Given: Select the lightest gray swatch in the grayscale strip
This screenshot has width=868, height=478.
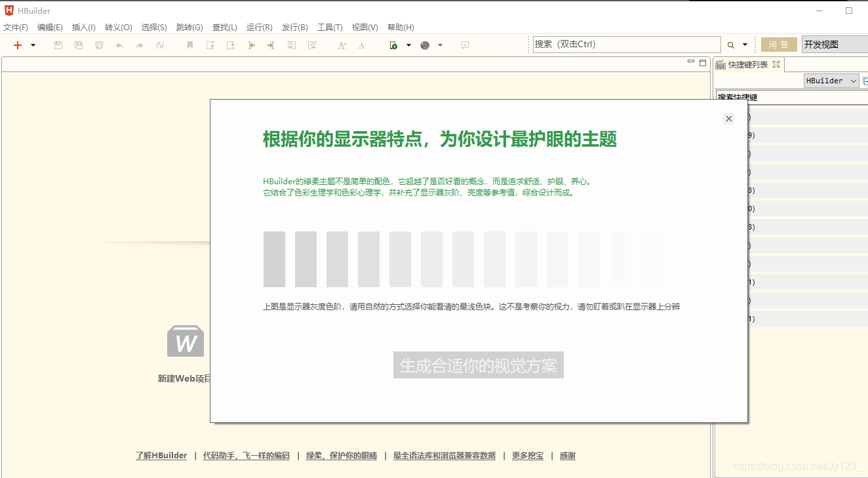Looking at the screenshot, I should pos(652,259).
